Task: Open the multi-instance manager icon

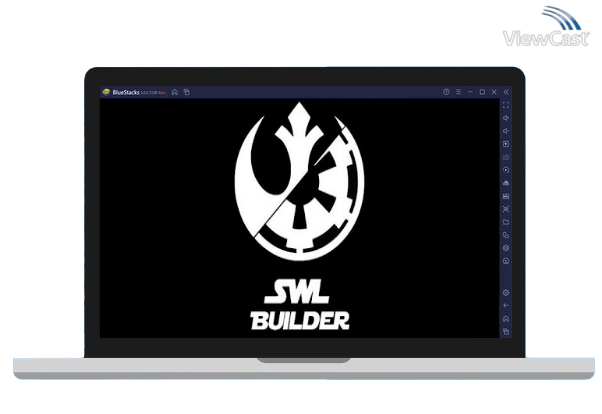Action: coord(506,235)
